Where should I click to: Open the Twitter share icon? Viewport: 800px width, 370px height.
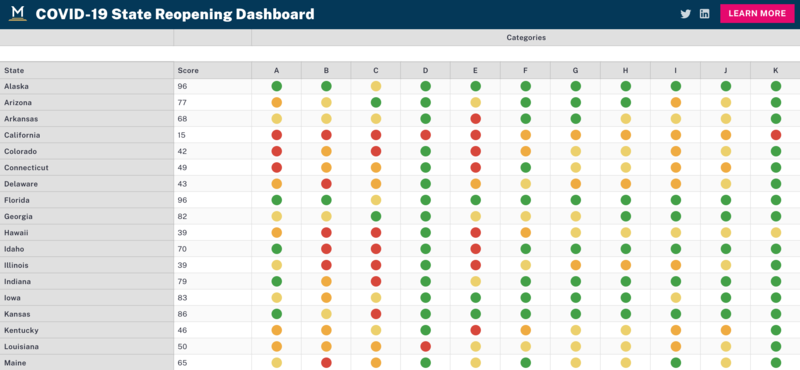(686, 14)
